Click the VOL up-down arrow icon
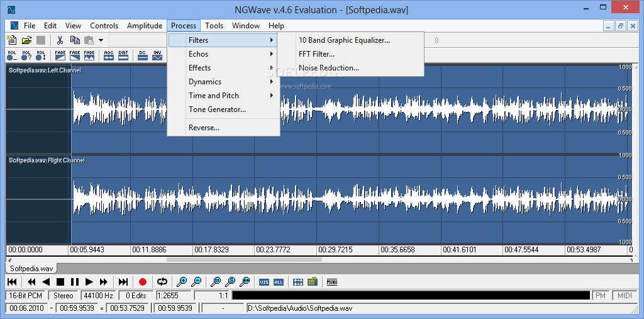 [x=41, y=55]
